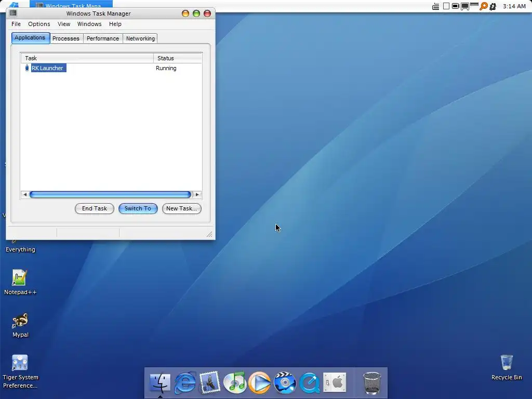Click the blank square tray icon

click(446, 6)
